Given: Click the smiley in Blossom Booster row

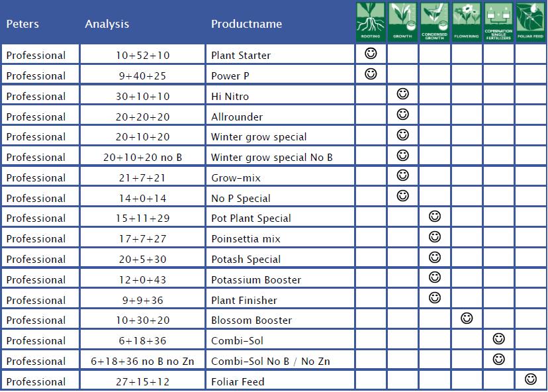Looking at the screenshot, I should click(x=467, y=318).
